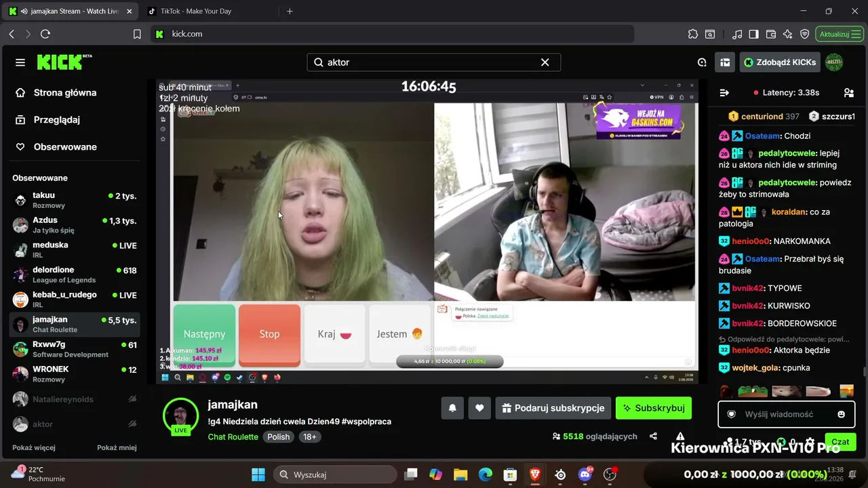This screenshot has height=488, width=868.
Task: Click the shield icon in chat input
Action: click(x=732, y=414)
